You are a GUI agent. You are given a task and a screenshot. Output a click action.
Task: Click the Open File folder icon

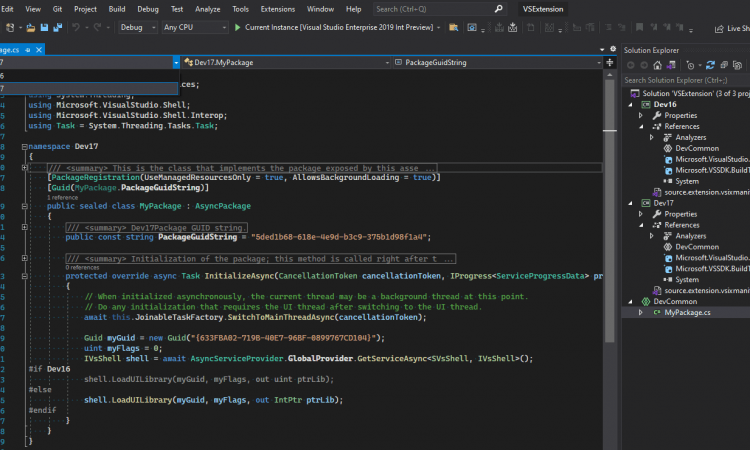tap(31, 28)
